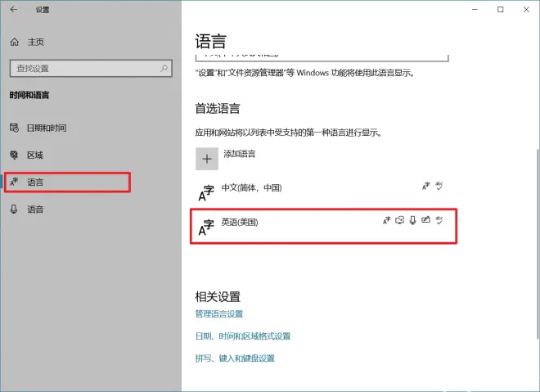Open the 主页 menu item
This screenshot has width=540, height=392.
(36, 42)
